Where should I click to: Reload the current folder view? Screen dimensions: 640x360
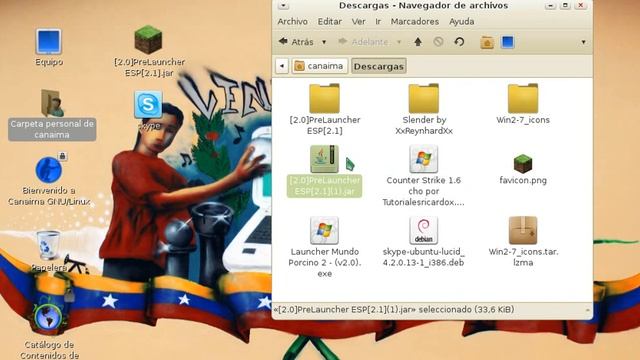pyautogui.click(x=459, y=42)
